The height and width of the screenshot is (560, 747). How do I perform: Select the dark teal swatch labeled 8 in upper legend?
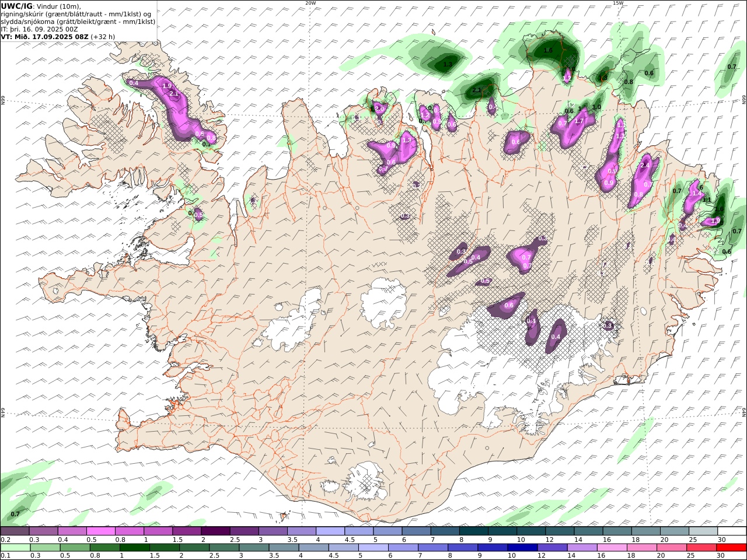click(474, 531)
